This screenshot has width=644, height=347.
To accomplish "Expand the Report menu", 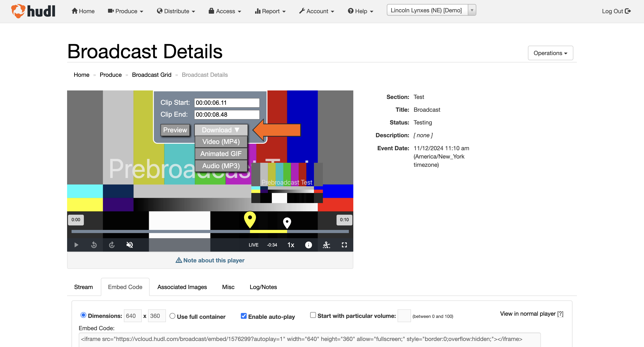I will click(x=270, y=11).
